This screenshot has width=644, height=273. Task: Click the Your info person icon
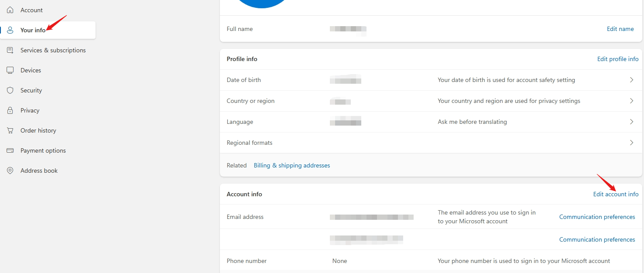point(10,30)
